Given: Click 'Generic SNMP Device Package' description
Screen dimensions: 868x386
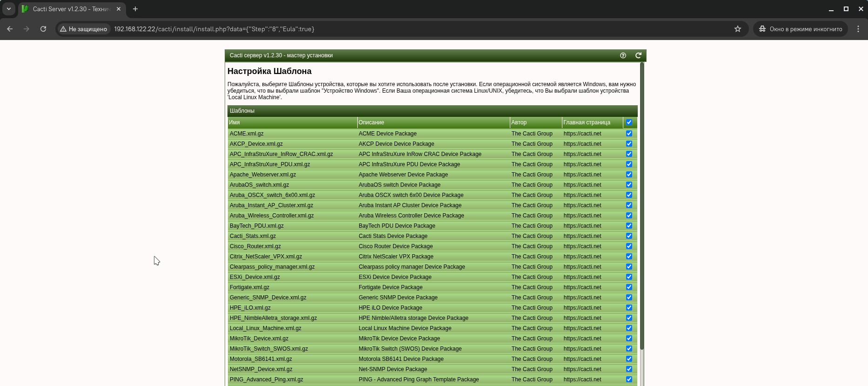Looking at the screenshot, I should point(398,298).
